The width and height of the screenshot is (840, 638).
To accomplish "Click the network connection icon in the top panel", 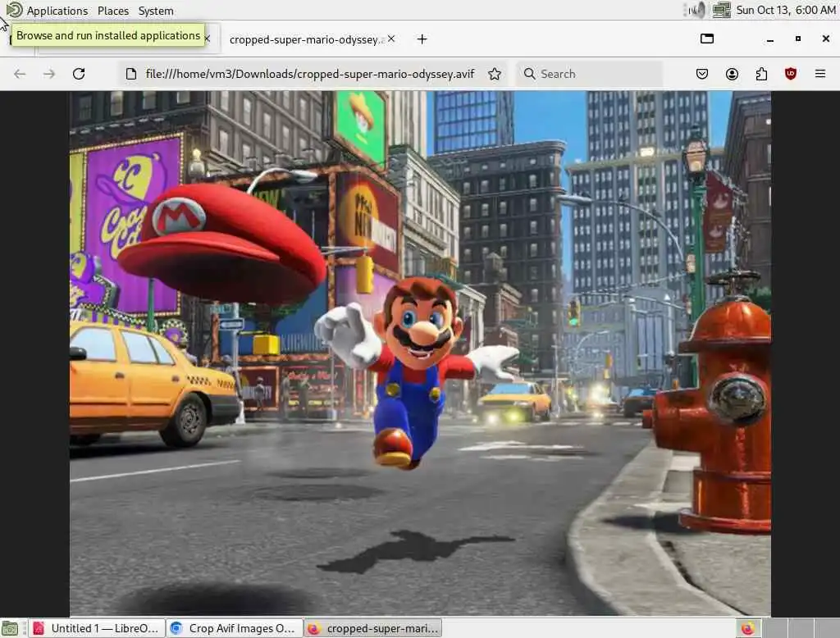I will (722, 10).
